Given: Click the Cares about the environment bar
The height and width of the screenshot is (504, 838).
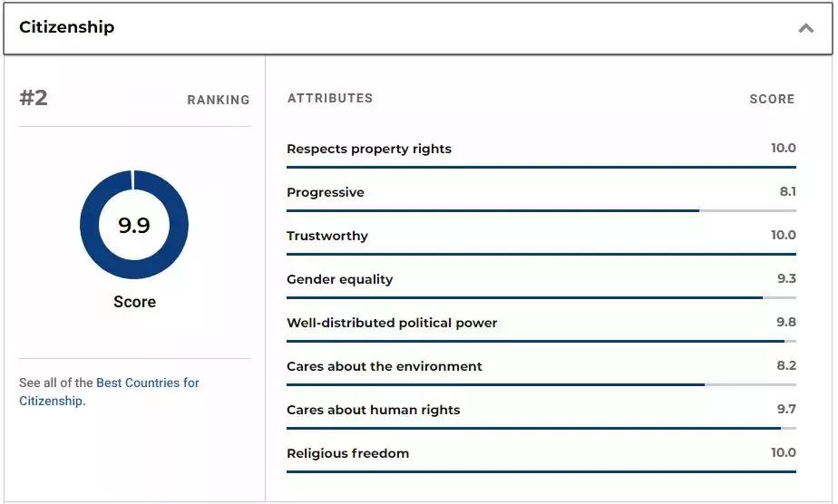Looking at the screenshot, I should [x=541, y=384].
